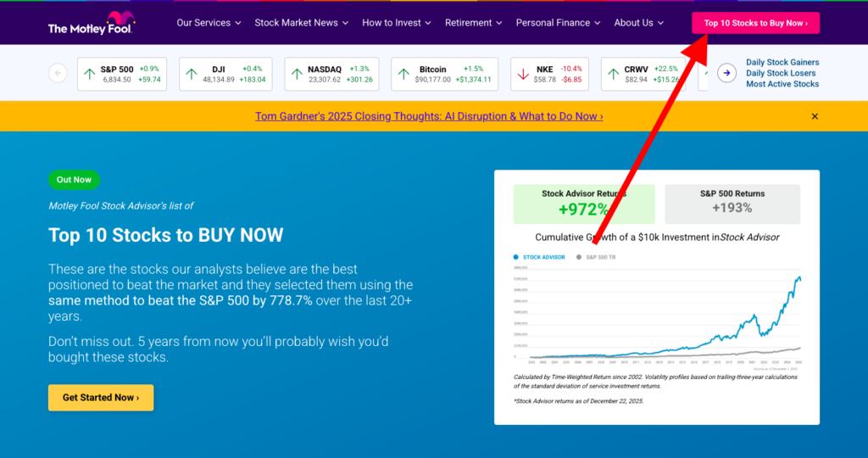This screenshot has height=458, width=868.
Task: Click the S&P 500 green up arrow
Action: pyautogui.click(x=89, y=75)
